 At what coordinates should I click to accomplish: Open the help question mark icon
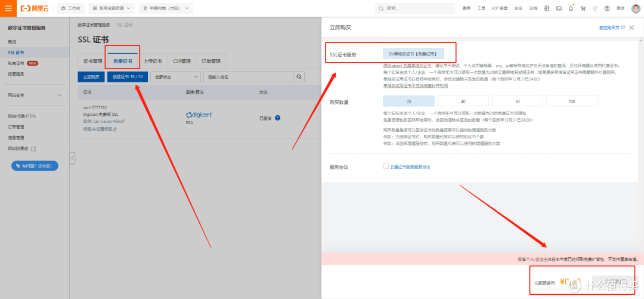(607, 8)
